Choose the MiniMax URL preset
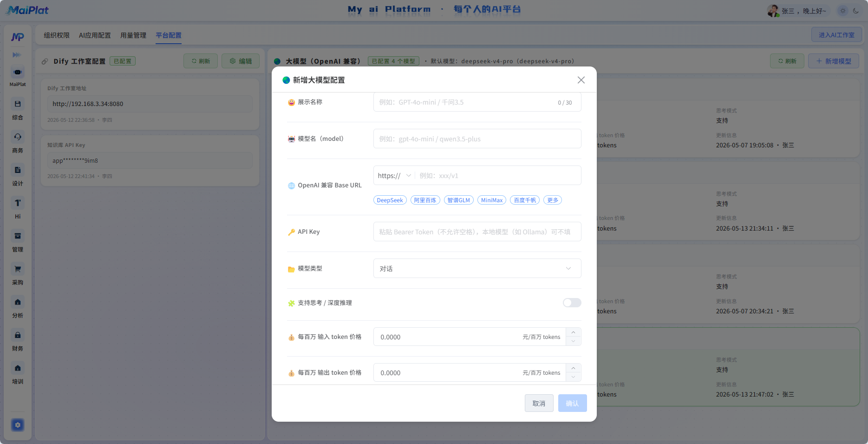Screen dimensions: 868x444 coord(491,200)
